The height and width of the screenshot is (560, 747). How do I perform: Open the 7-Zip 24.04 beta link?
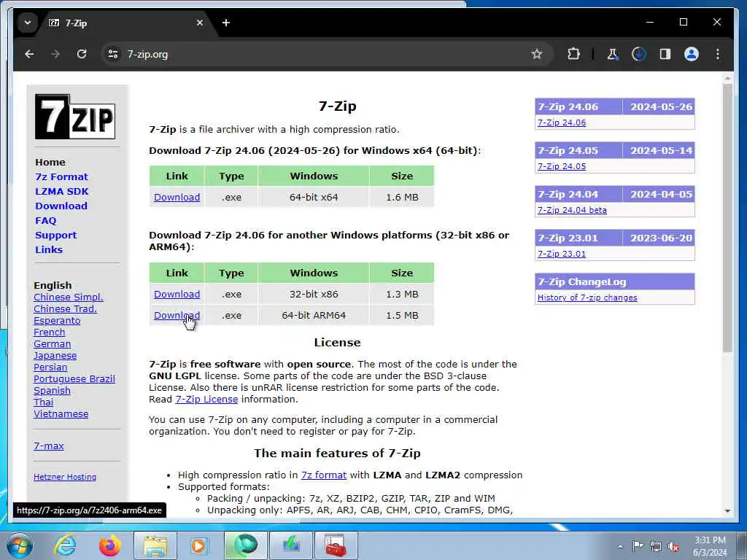click(x=572, y=210)
